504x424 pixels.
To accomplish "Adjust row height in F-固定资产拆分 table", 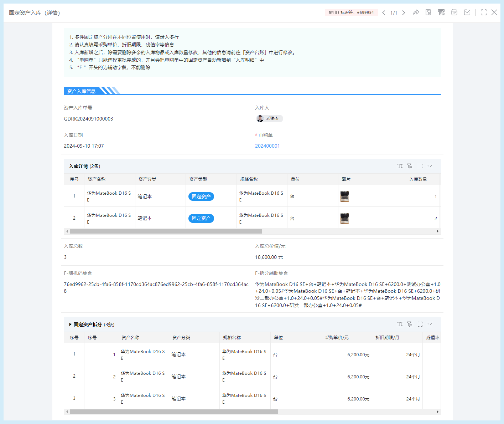I will [400, 324].
